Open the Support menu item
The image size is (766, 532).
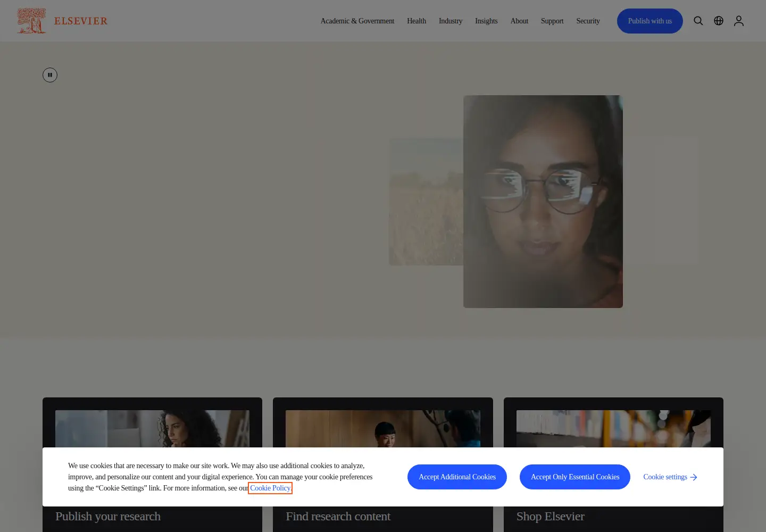pos(552,21)
